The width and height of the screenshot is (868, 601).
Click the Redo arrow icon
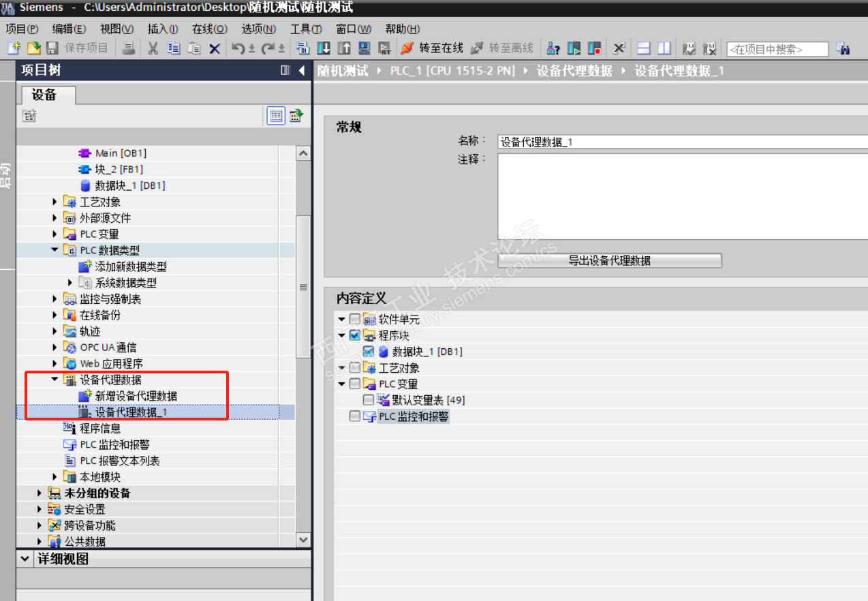(x=269, y=48)
